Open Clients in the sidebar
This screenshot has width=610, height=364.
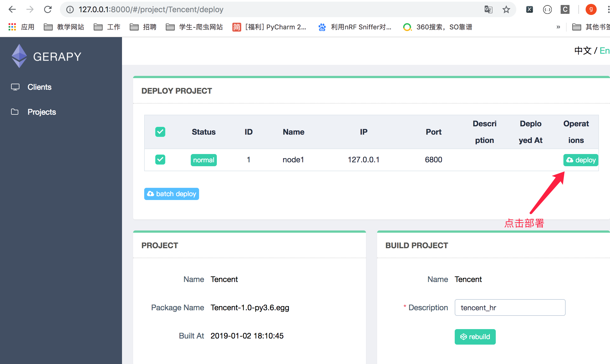click(39, 87)
